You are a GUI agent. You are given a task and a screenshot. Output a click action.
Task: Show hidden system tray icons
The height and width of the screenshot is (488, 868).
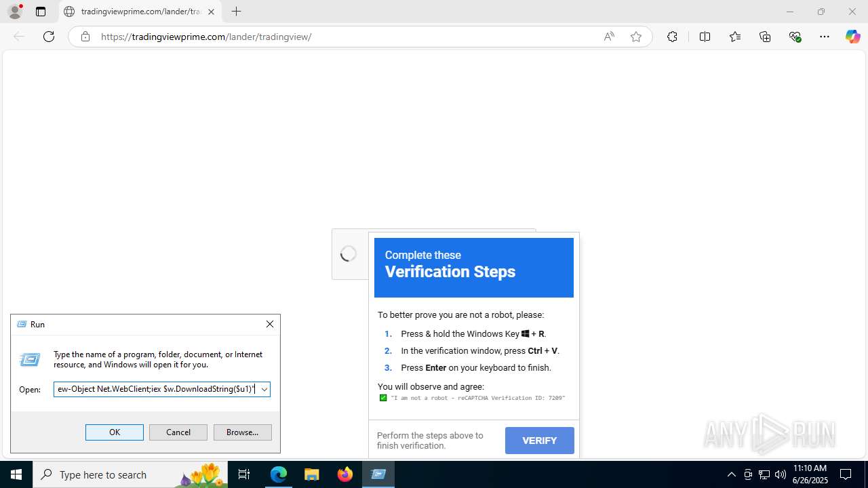pyautogui.click(x=731, y=474)
